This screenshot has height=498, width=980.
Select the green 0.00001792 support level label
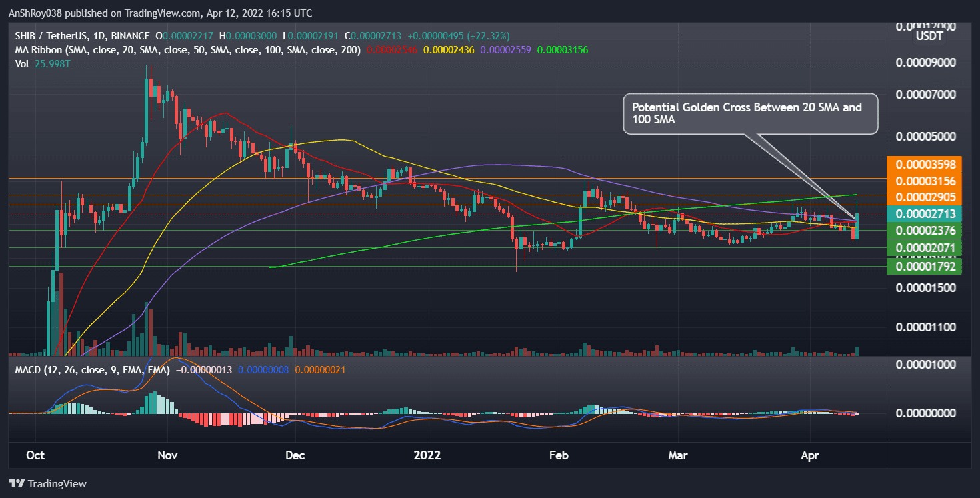(x=925, y=265)
